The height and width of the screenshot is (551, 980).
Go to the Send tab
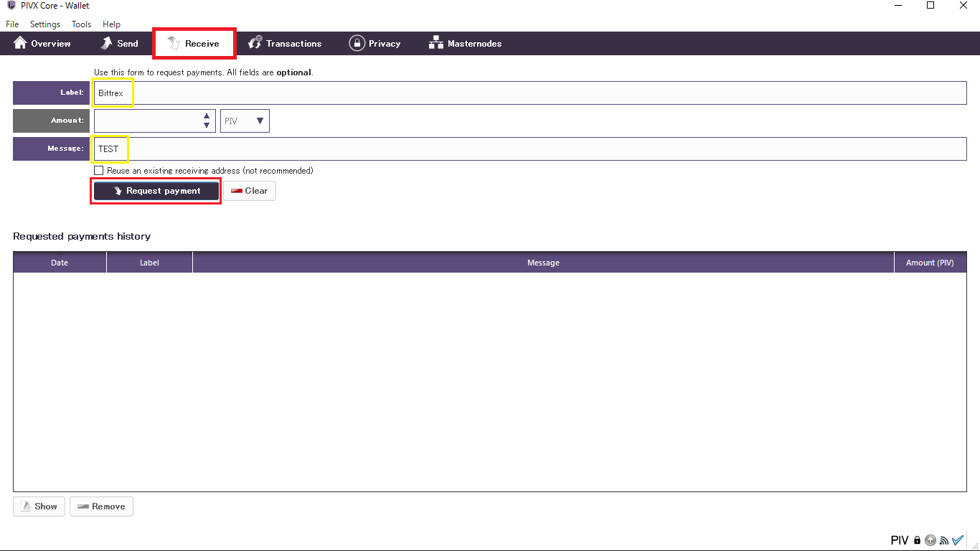119,44
